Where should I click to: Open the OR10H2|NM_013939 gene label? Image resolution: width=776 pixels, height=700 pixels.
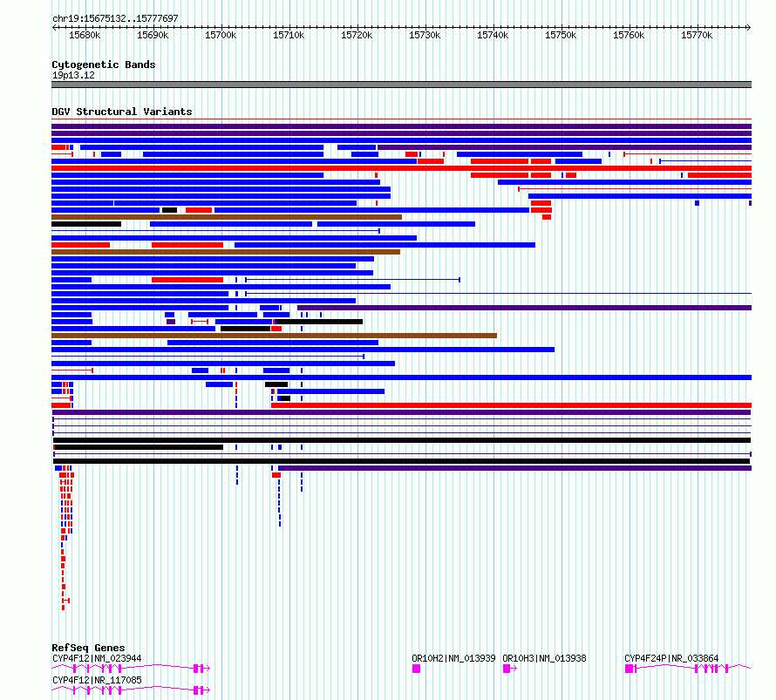(x=453, y=658)
